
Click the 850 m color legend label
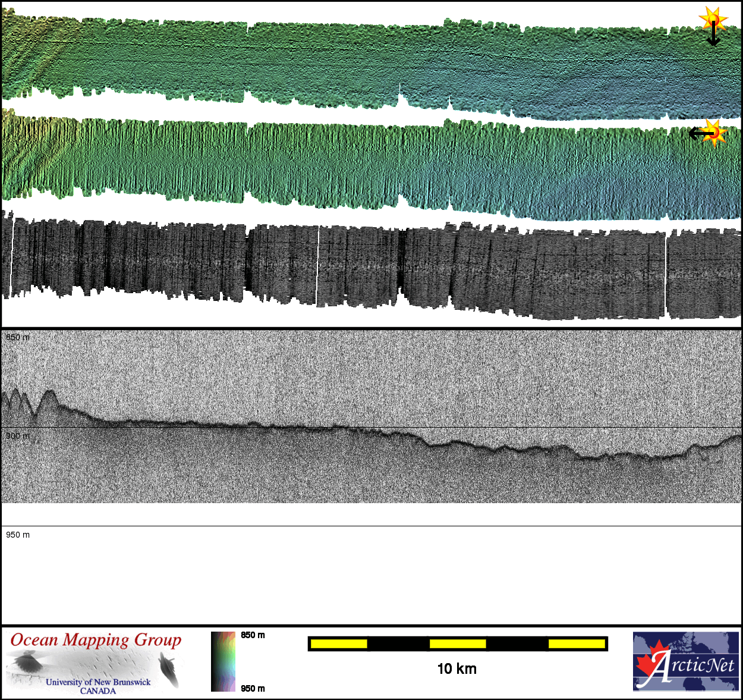[x=253, y=635]
